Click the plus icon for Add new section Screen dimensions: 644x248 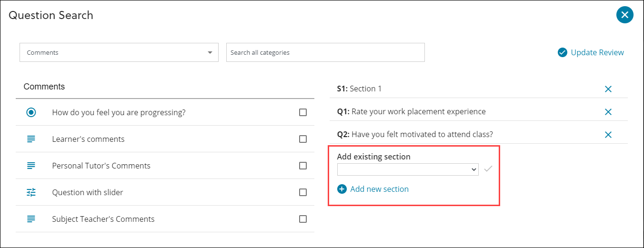[x=342, y=189]
